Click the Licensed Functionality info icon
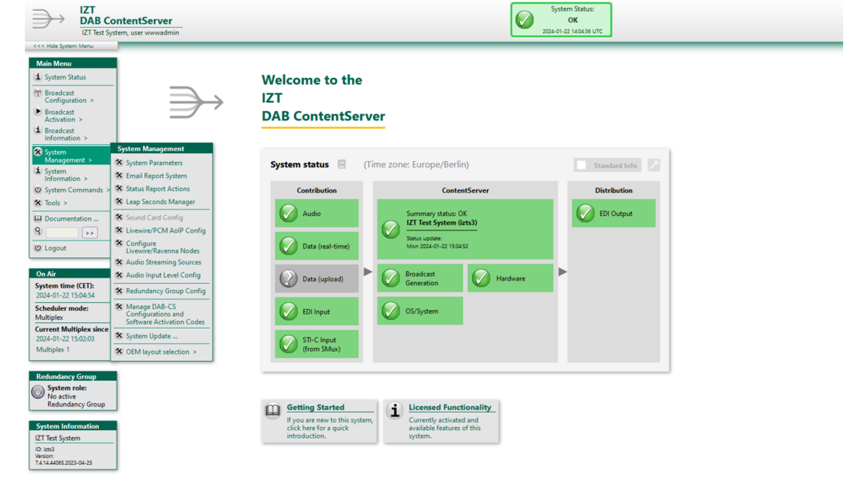Viewport: 868px width, 488px height. (x=395, y=410)
